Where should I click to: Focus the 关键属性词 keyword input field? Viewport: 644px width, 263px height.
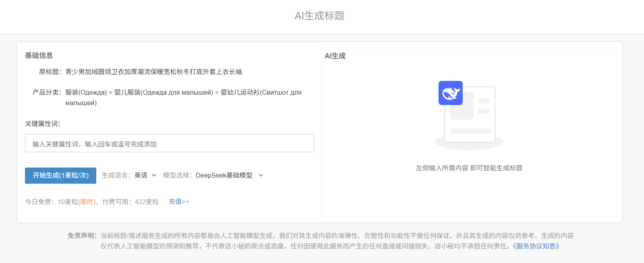[169, 143]
